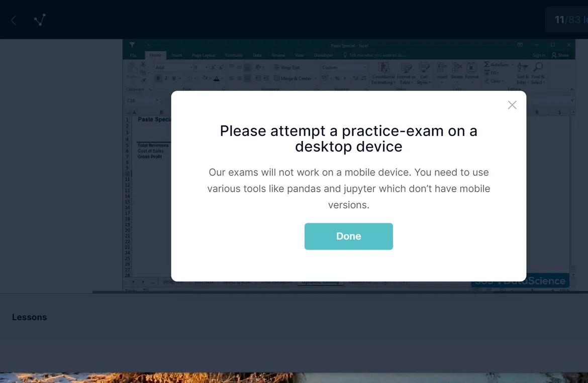
Task: Expand the Custom number format dropdown
Action: pyautogui.click(x=365, y=68)
